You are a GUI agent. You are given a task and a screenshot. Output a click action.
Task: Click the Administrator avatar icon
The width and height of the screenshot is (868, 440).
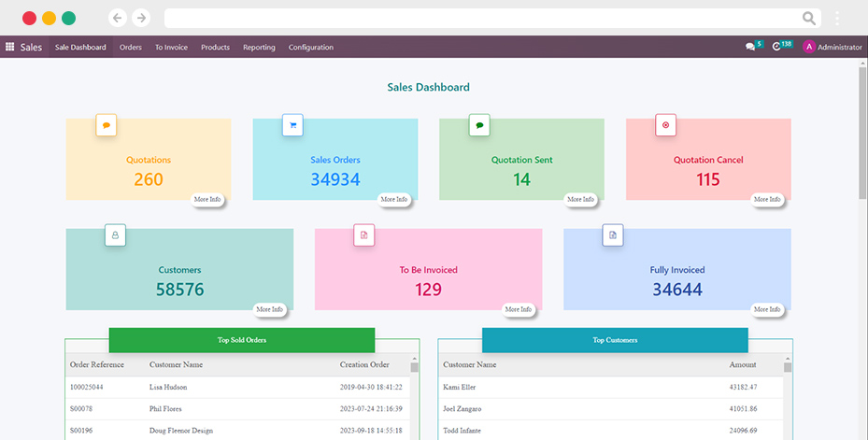point(809,47)
